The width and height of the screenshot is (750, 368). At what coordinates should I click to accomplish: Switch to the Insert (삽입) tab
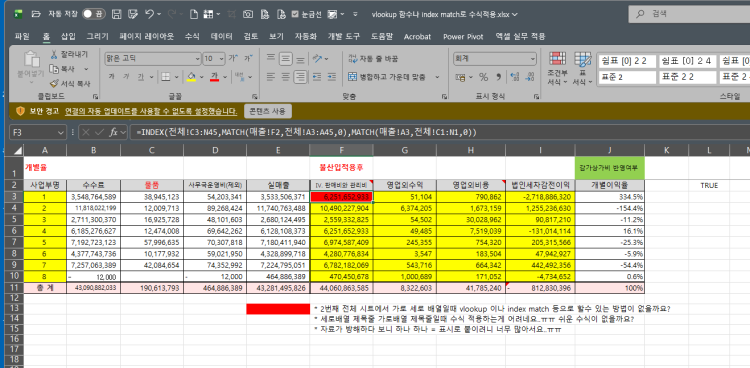point(68,36)
